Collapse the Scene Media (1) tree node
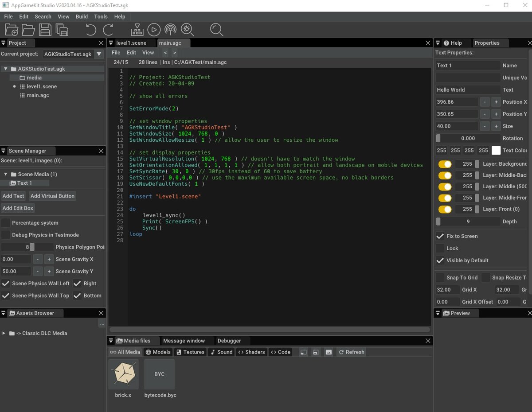This screenshot has height=412, width=532. pos(6,174)
